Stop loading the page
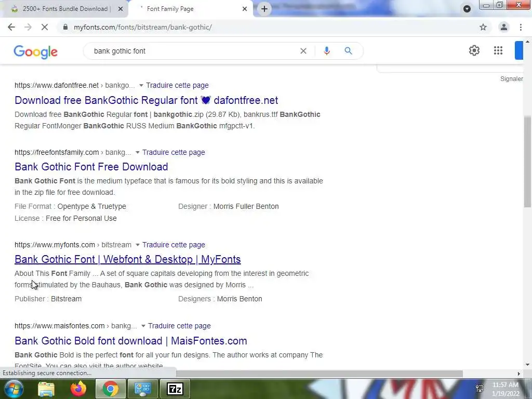 click(x=45, y=27)
